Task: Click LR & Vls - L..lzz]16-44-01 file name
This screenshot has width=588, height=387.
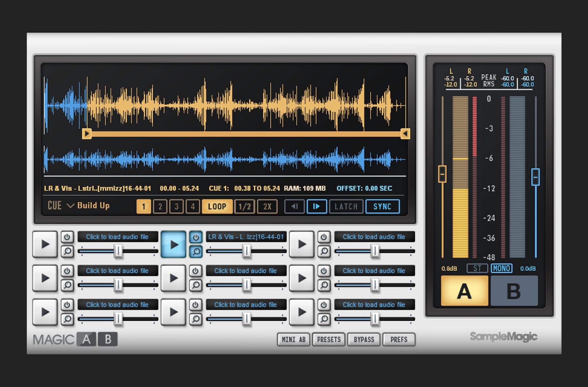Action: (246, 237)
